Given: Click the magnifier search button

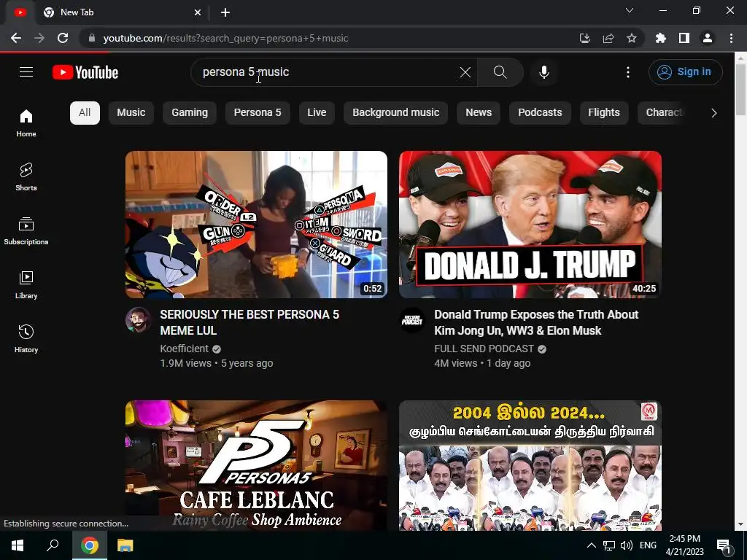Looking at the screenshot, I should point(500,72).
